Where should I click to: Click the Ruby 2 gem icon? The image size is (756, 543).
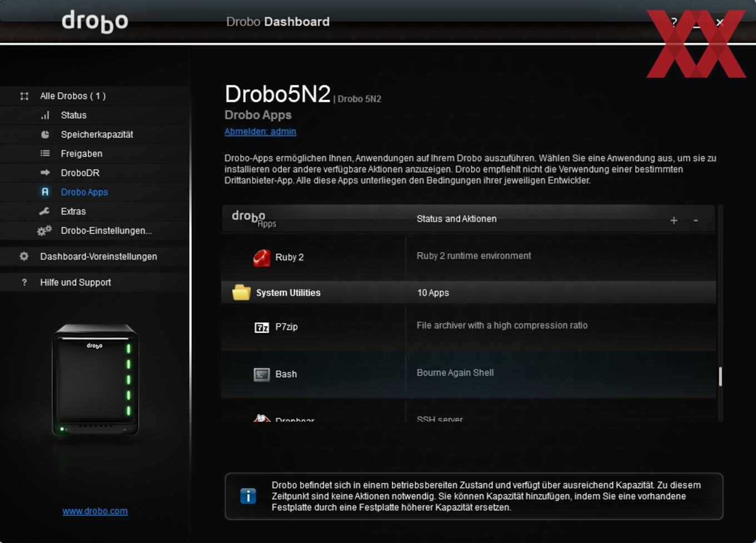click(x=262, y=257)
